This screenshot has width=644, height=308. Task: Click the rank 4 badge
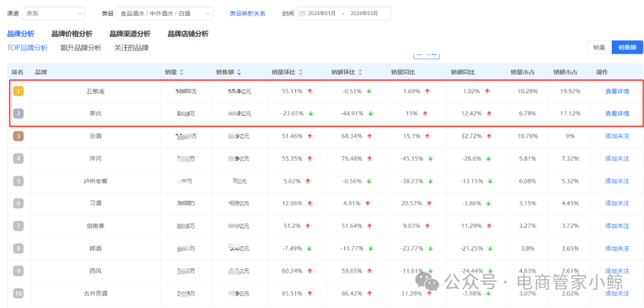(x=18, y=159)
